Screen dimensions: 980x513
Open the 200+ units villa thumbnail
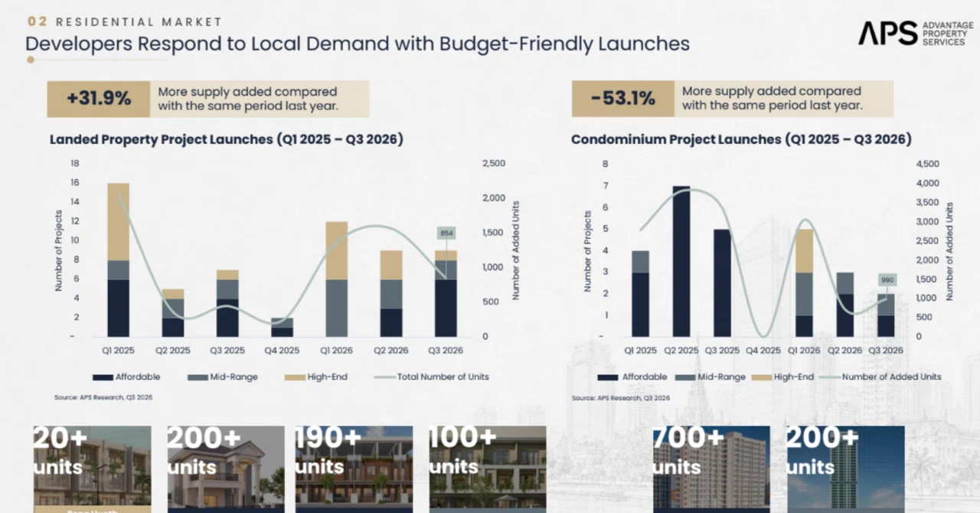[x=226, y=469]
